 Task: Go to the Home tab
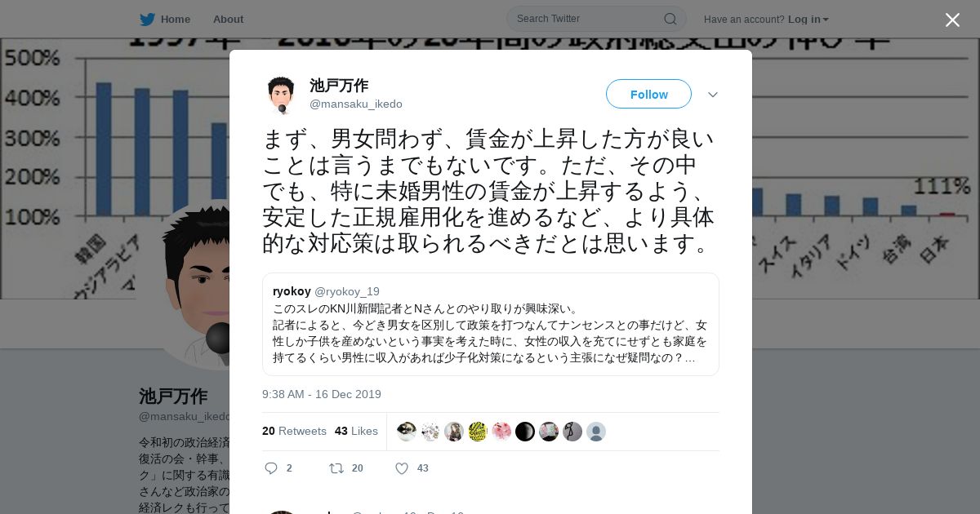[176, 19]
